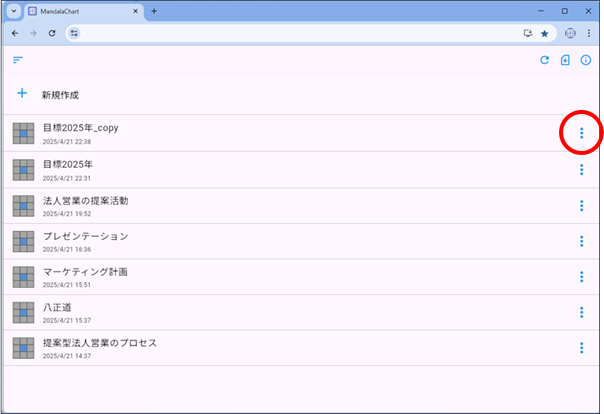This screenshot has height=414, width=604.
Task: Open the browser three-dot menu
Action: tap(589, 34)
